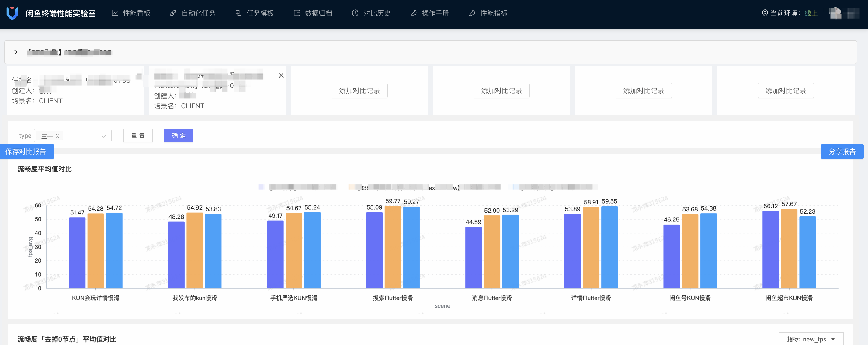Click the 分享报告 button
868x345 pixels.
click(x=842, y=152)
